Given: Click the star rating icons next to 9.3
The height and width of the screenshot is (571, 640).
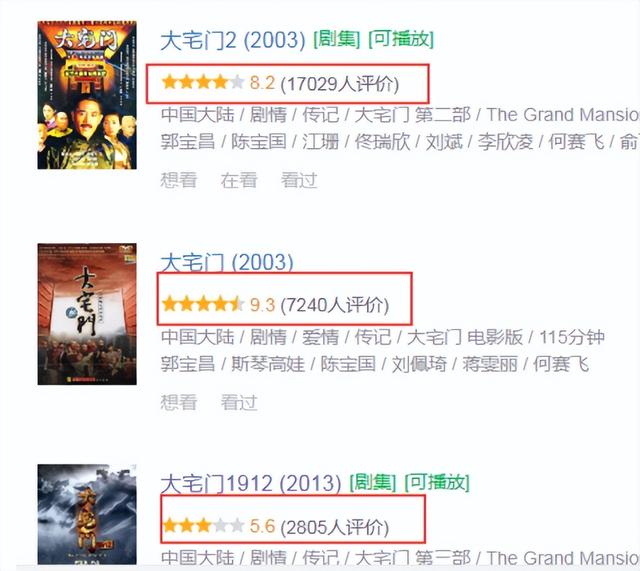Looking at the screenshot, I should click(203, 304).
